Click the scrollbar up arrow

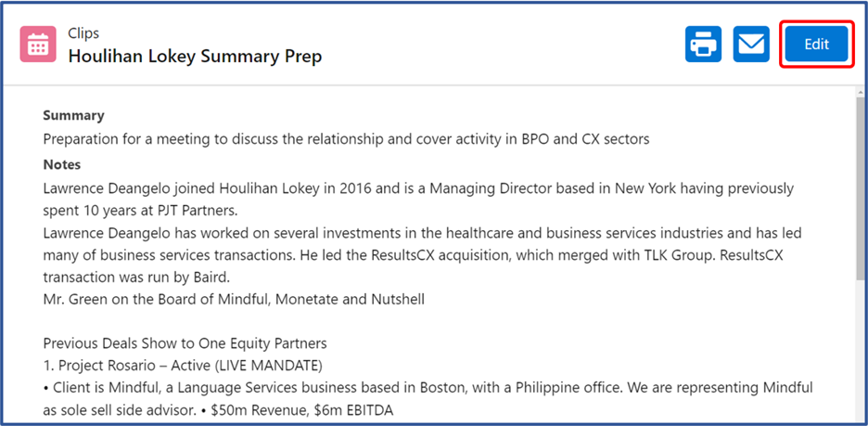coord(862,93)
